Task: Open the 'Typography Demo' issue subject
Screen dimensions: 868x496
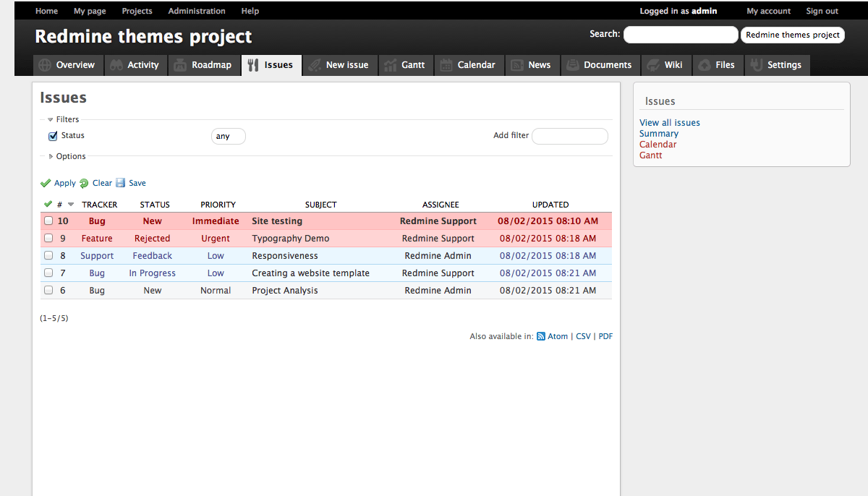Action: pyautogui.click(x=291, y=239)
